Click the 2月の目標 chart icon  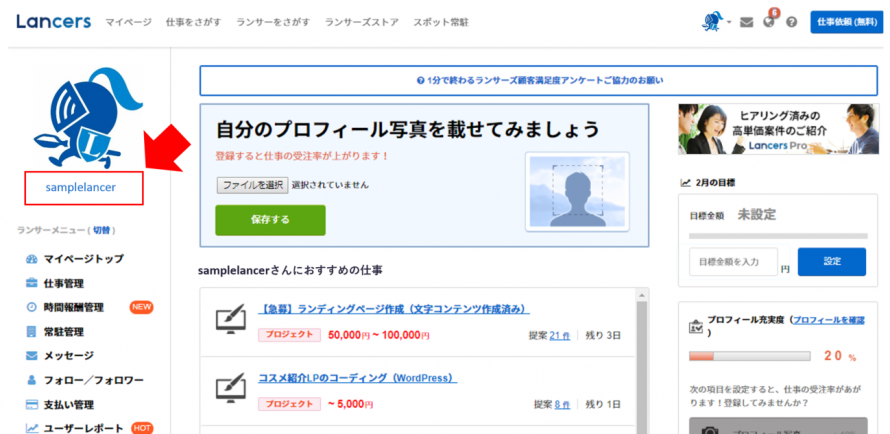coord(685,183)
